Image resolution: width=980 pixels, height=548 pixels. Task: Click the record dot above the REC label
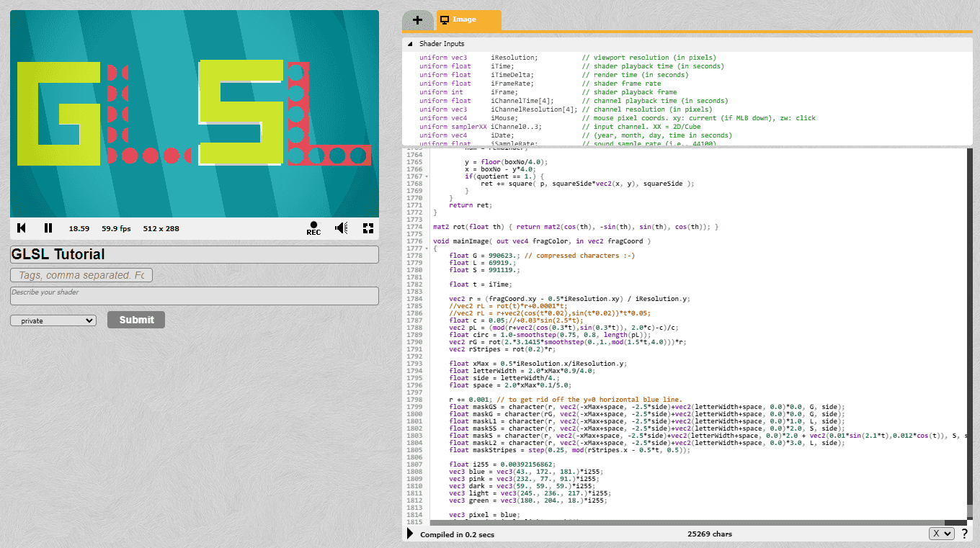[313, 223]
